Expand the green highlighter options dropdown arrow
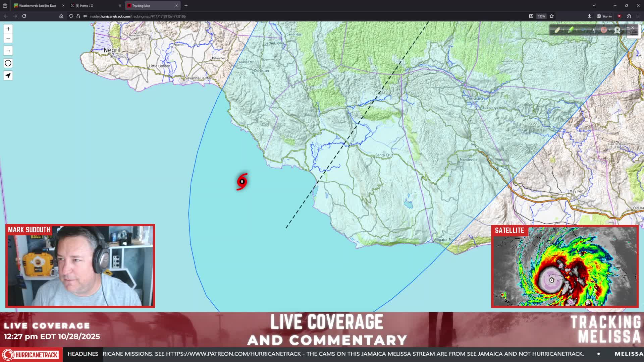This screenshot has width=644, height=362. (x=577, y=31)
